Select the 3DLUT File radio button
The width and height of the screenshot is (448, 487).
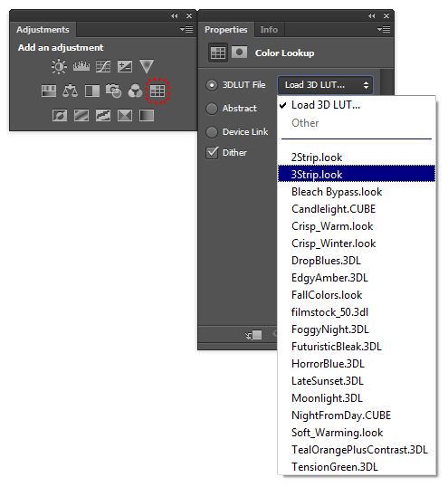point(212,85)
